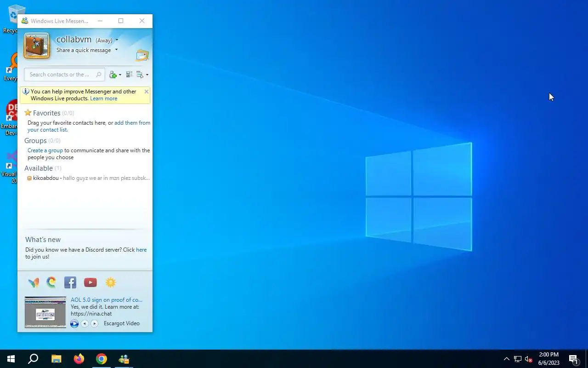Minimize the Windows Live Messenger window
Screen dimensions: 588x368
[x=100, y=21]
